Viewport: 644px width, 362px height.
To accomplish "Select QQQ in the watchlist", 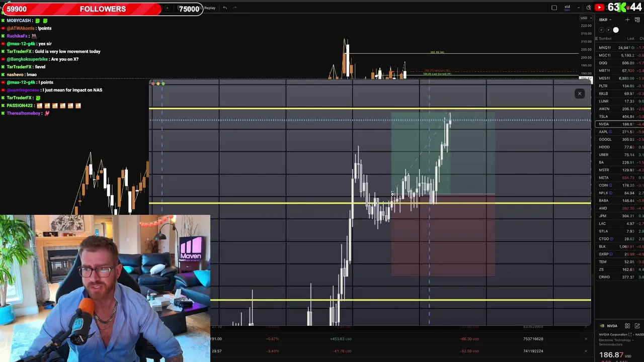I will pos(620,63).
